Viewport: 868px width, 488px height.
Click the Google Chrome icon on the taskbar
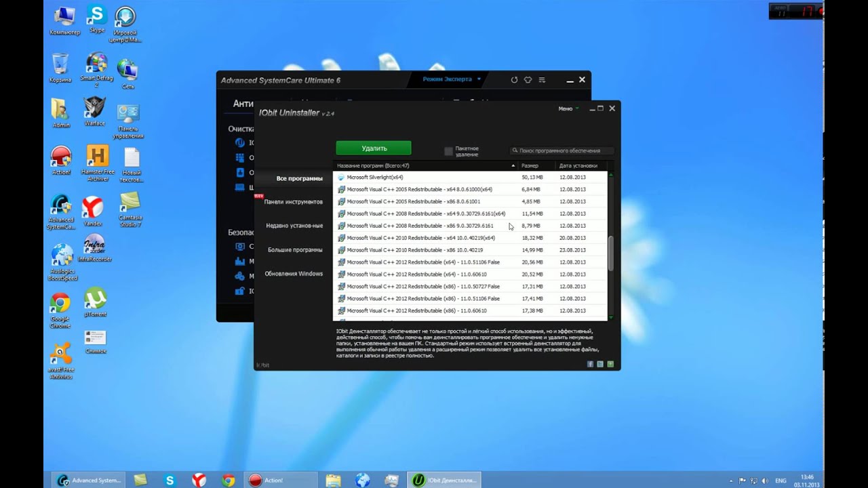[229, 480]
